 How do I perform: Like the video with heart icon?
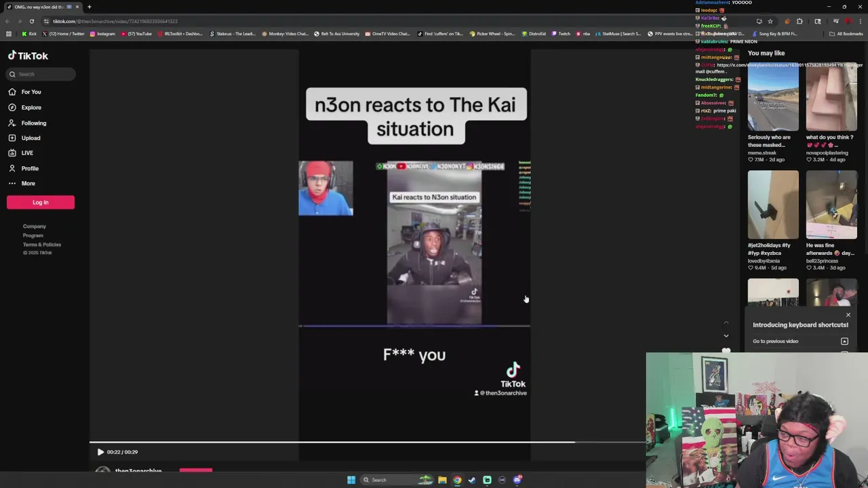coord(726,351)
